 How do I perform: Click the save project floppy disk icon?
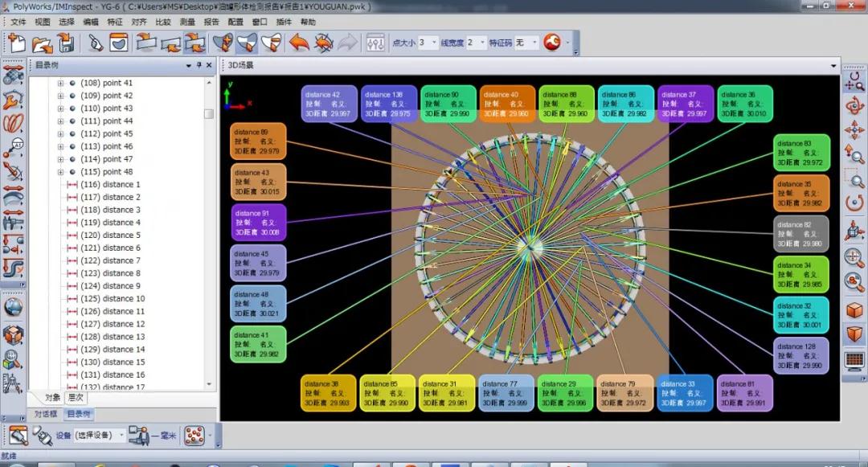(67, 43)
